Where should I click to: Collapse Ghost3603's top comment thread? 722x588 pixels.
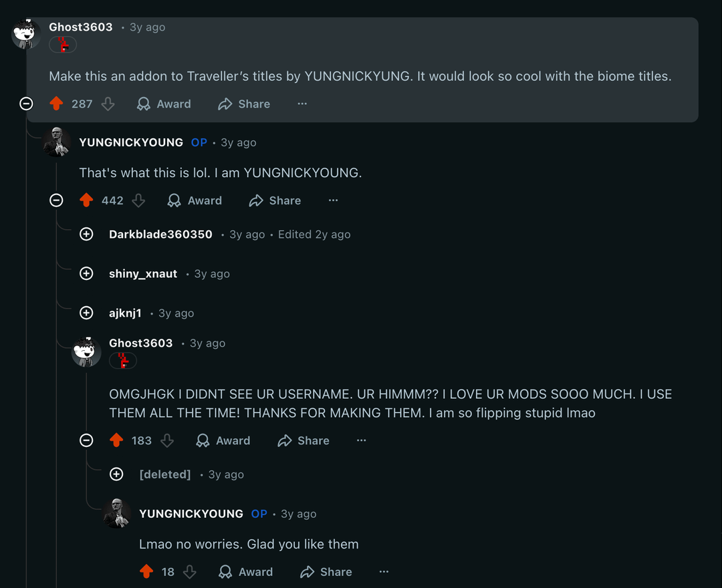[26, 104]
